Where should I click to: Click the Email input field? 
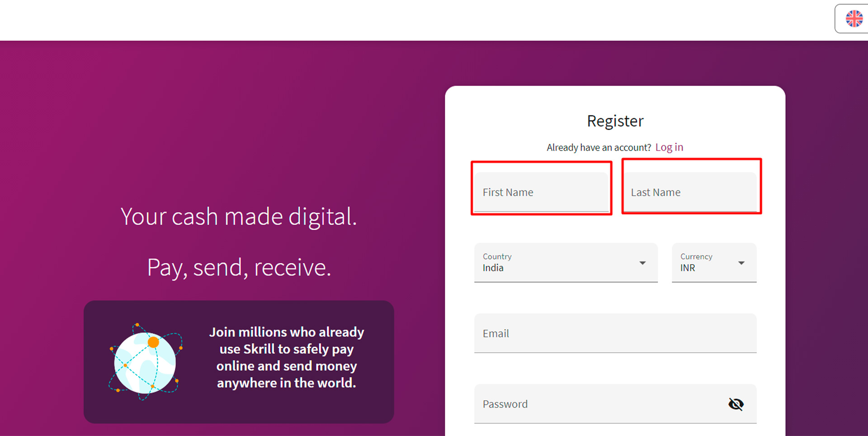[615, 333]
